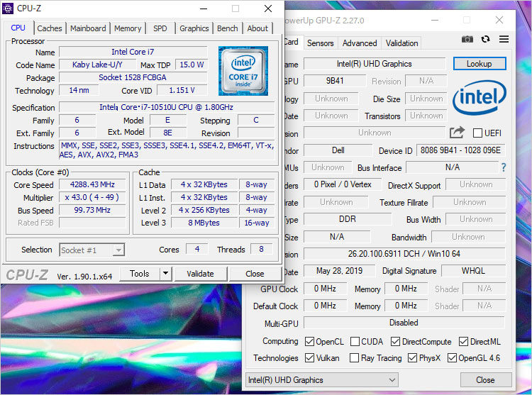The image size is (532, 395).
Task: Click the Intel logo in GPU-Z
Action: click(x=480, y=97)
